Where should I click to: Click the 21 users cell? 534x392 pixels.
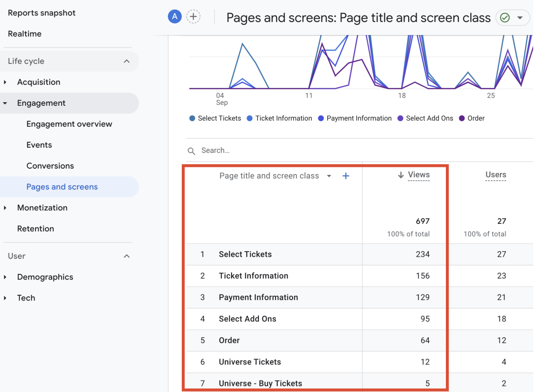(x=501, y=297)
